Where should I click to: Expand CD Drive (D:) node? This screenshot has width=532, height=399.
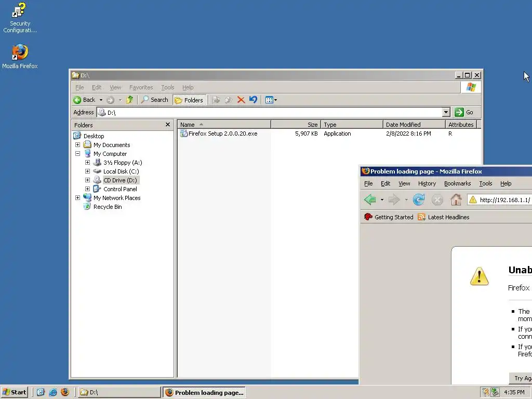87,180
